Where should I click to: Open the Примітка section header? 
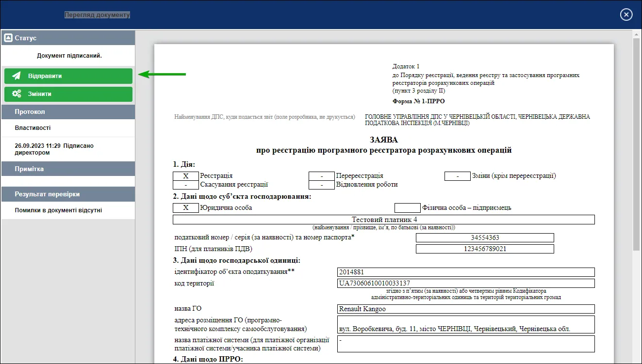pyautogui.click(x=68, y=169)
